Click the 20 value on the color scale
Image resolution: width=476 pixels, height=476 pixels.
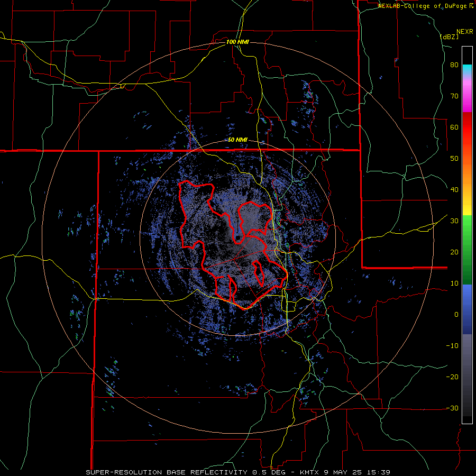pyautogui.click(x=454, y=252)
